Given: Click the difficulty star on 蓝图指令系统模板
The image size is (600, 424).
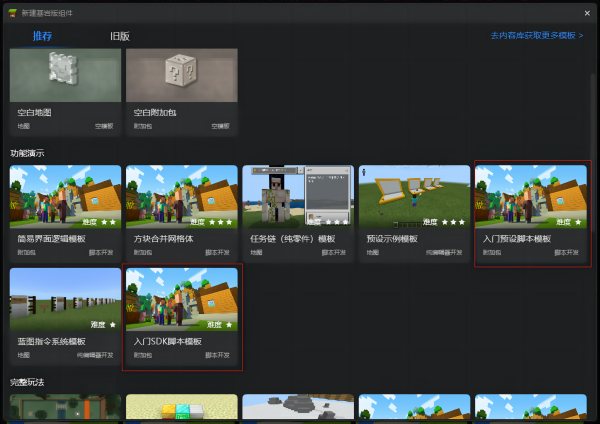Looking at the screenshot, I should [112, 325].
